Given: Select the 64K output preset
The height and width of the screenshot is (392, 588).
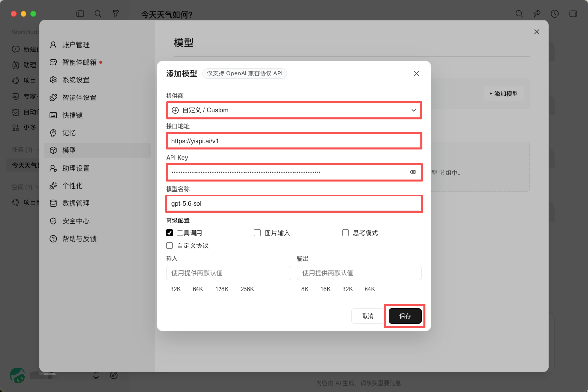Looking at the screenshot, I should tap(370, 289).
